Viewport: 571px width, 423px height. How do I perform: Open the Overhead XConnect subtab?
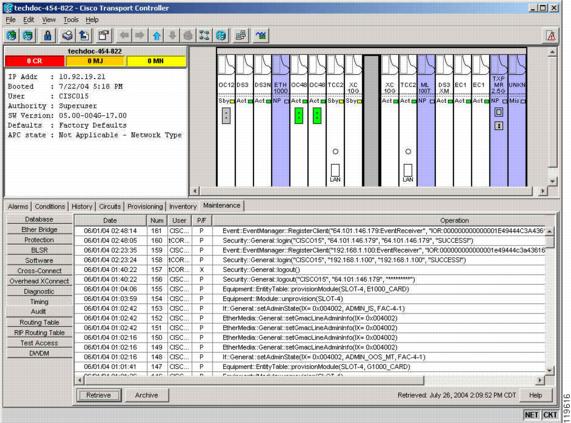pos(39,281)
